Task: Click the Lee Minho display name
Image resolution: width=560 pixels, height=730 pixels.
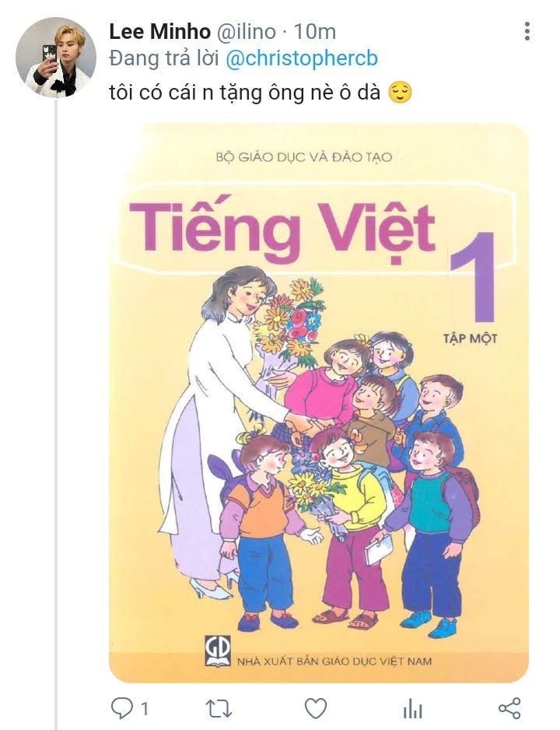Action: (159, 32)
